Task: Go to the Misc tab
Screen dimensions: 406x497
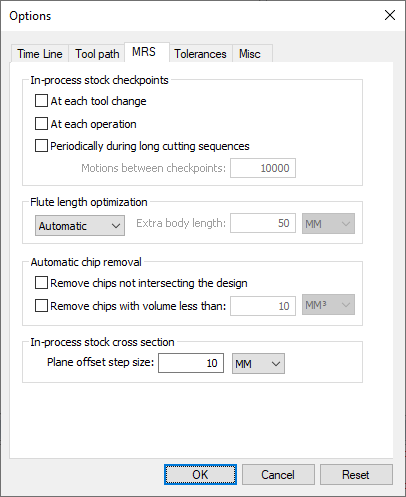Action: 252,54
